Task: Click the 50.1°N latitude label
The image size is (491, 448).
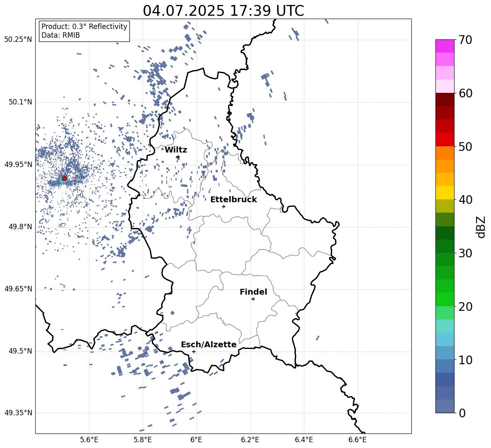Action: pyautogui.click(x=20, y=102)
